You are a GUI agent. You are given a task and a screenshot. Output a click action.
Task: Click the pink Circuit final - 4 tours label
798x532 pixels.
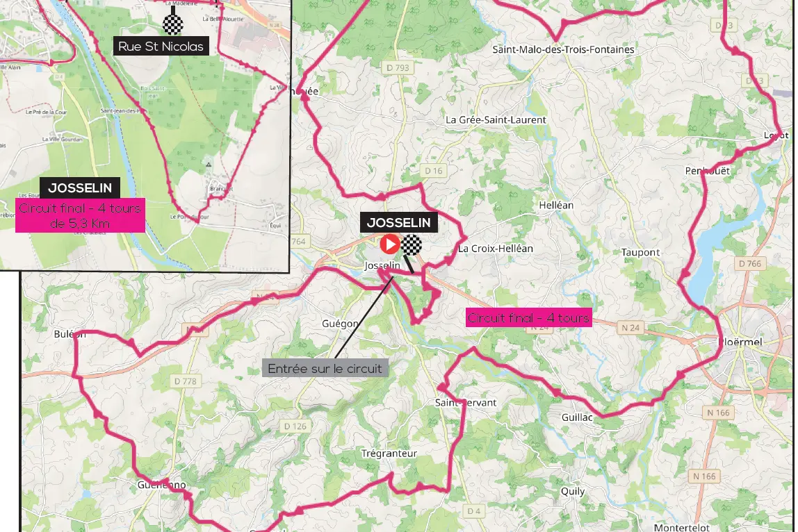(529, 318)
